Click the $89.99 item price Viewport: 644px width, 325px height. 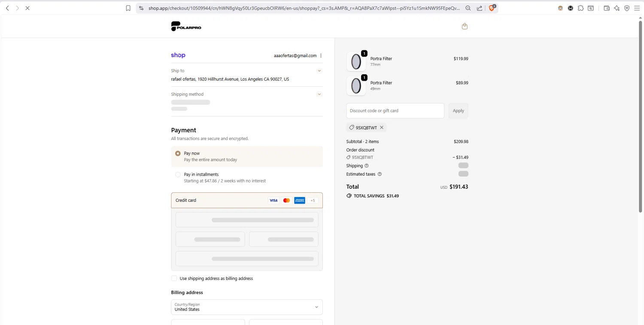462,83
